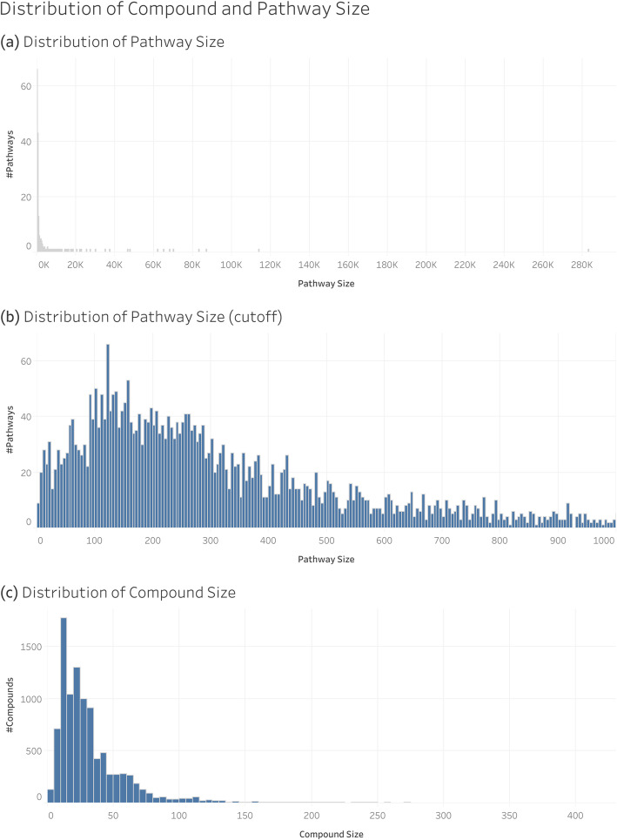The image size is (617, 840).
Task: Click the 'Pathway Size' axis label under chart (a)
Action: (326, 284)
